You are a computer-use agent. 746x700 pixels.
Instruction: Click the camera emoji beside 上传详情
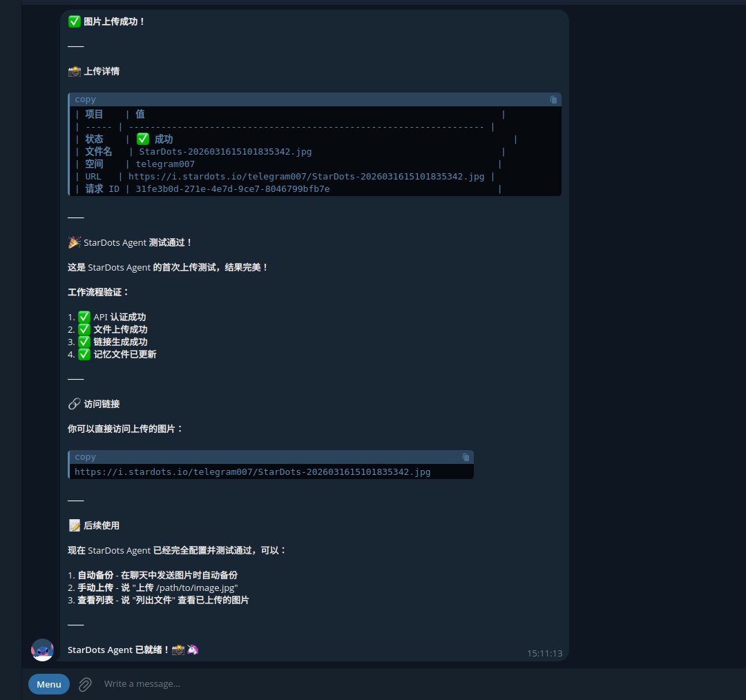coord(75,71)
